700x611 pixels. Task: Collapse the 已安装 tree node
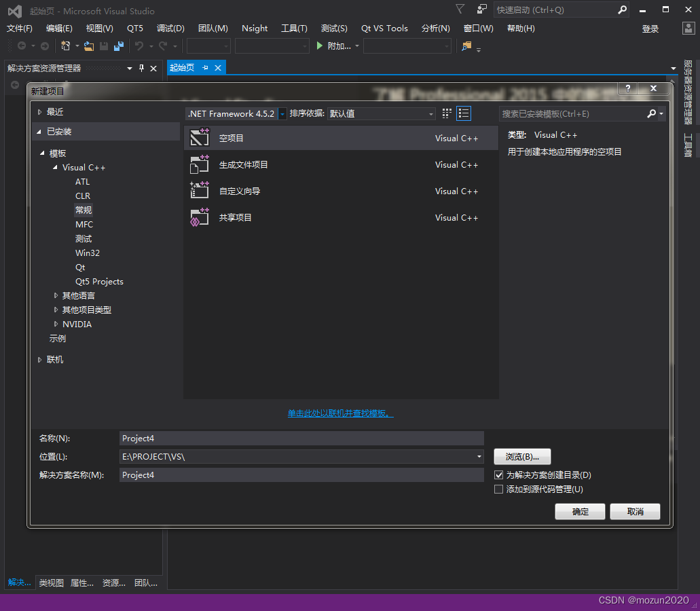tap(39, 132)
